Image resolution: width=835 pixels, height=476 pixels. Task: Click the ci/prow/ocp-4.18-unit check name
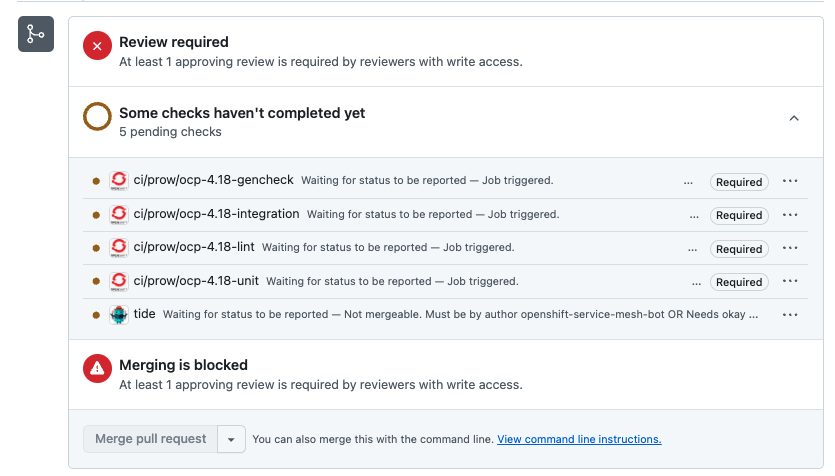tap(196, 281)
